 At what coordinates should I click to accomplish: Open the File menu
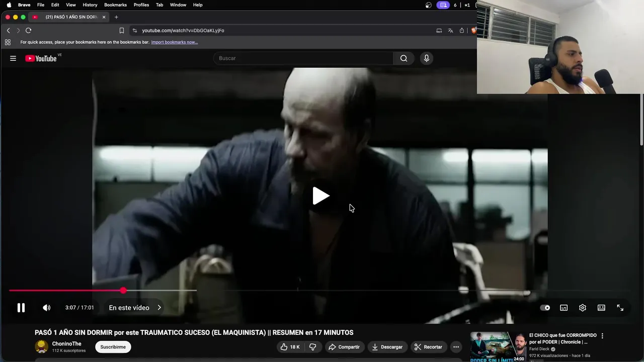(x=41, y=5)
